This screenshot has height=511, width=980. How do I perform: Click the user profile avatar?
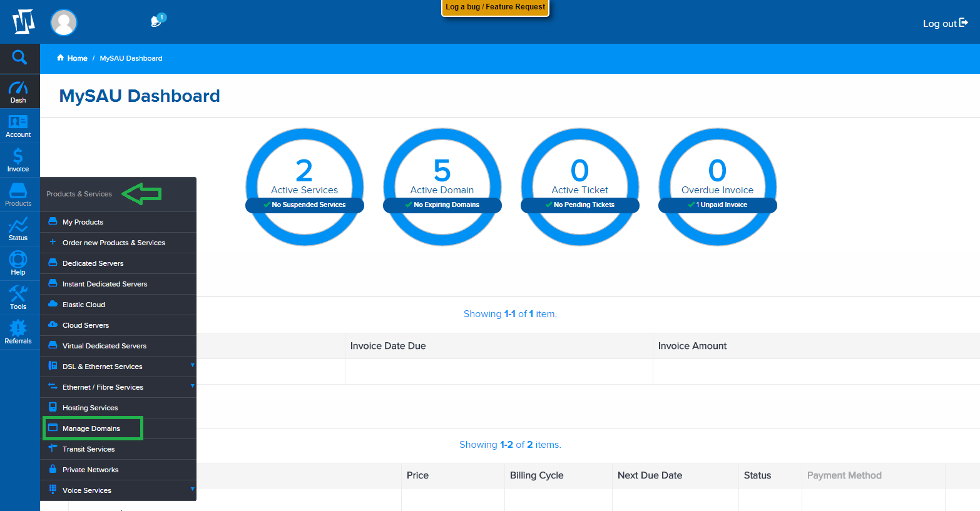click(x=63, y=23)
